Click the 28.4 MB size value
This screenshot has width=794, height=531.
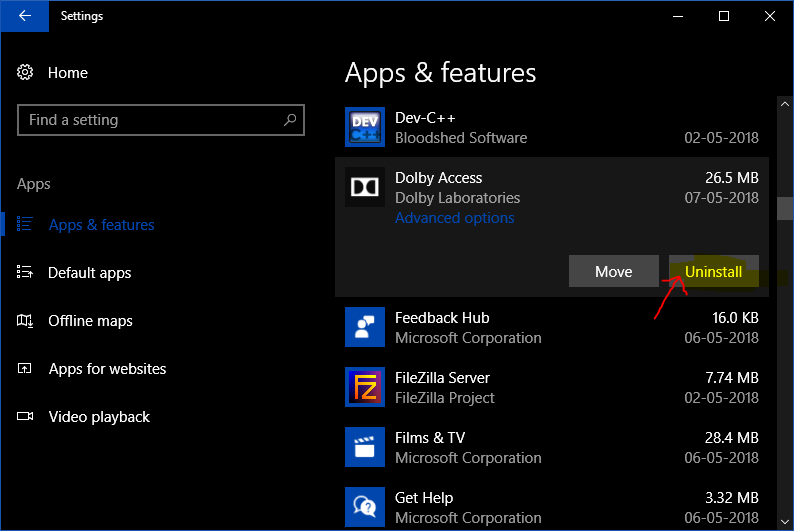(732, 438)
